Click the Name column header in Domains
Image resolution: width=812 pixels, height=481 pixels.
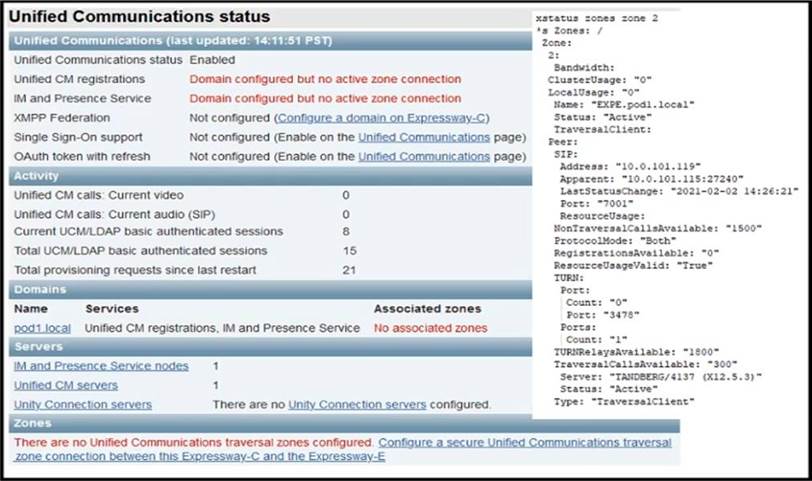(31, 309)
